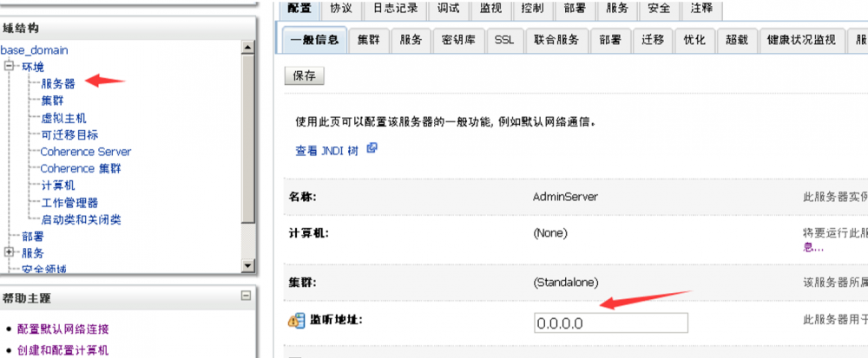
Task: Collapse the 帮助主题 panel
Action: [x=247, y=296]
